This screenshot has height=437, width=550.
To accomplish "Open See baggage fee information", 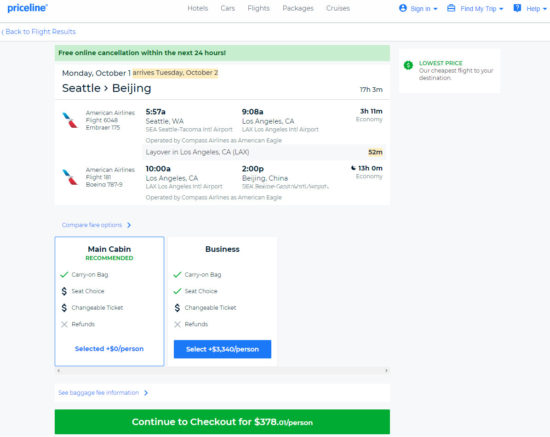I will click(103, 392).
